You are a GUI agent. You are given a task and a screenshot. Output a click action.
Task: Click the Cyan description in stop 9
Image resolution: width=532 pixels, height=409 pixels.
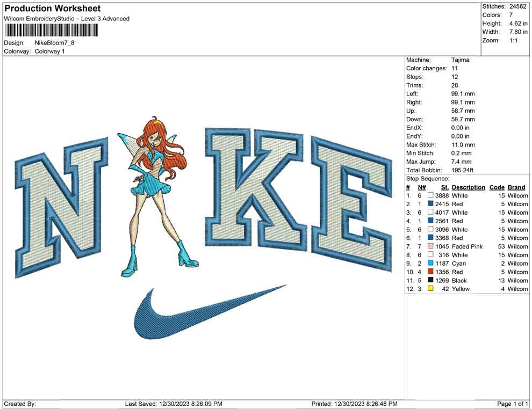pyautogui.click(x=459, y=264)
